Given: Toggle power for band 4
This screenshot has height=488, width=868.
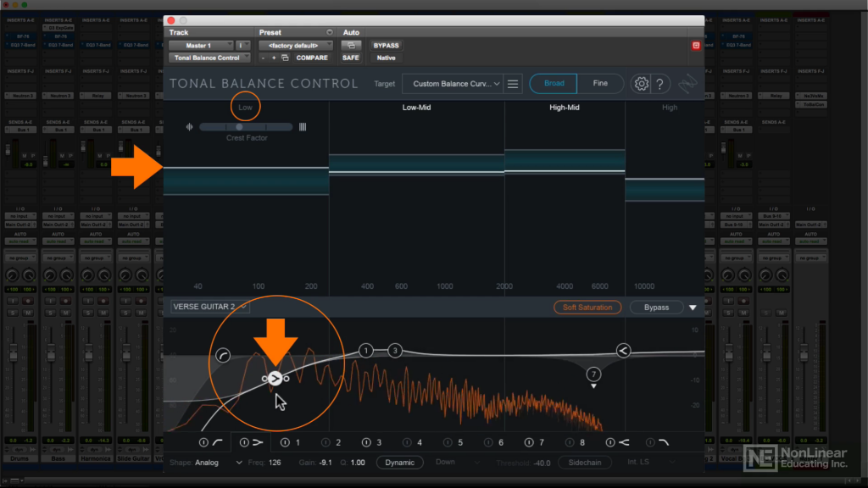Looking at the screenshot, I should 407,442.
